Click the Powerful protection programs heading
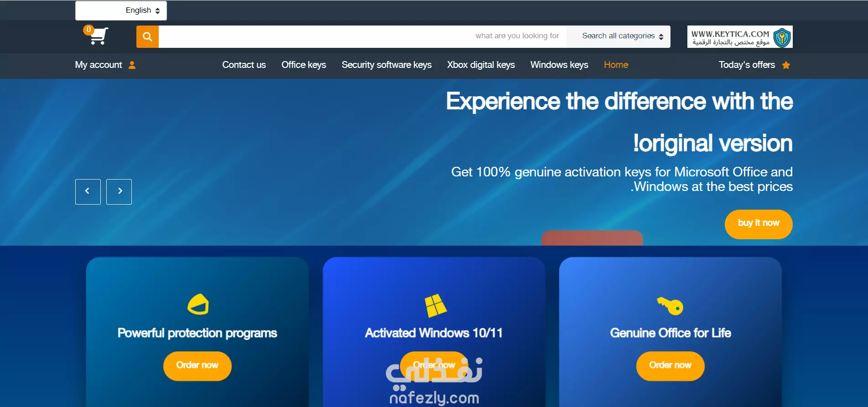 [x=198, y=333]
